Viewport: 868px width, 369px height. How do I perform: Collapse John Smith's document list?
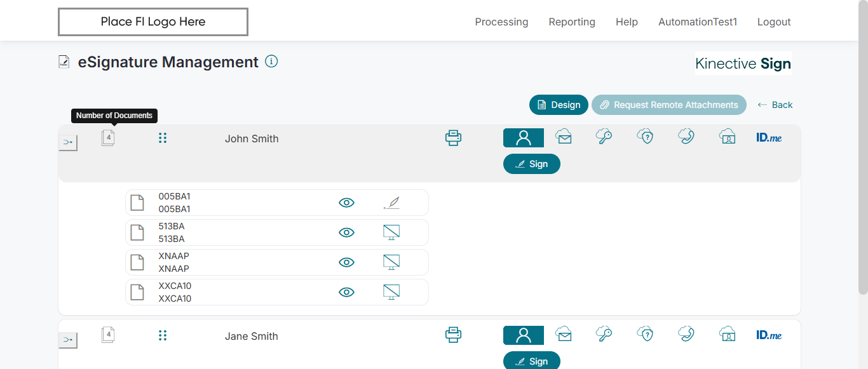pos(68,143)
